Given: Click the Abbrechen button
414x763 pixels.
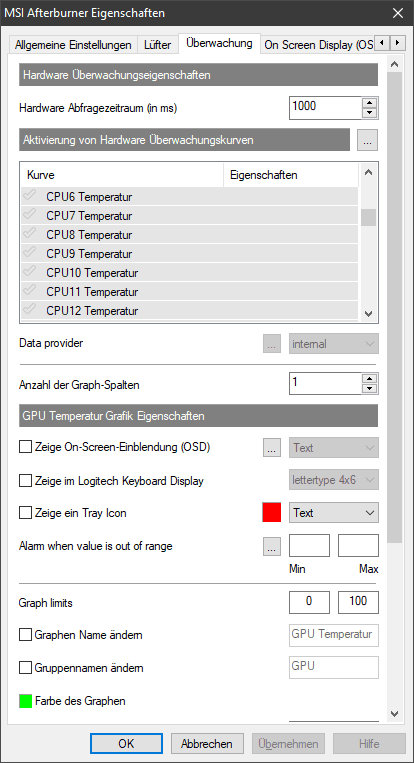Looking at the screenshot, I should coord(207,744).
